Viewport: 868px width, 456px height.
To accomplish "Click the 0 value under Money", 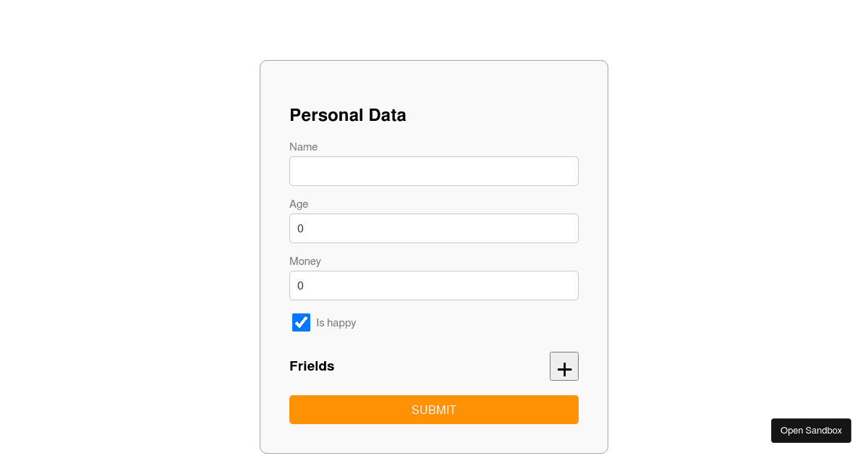I will pos(301,286).
